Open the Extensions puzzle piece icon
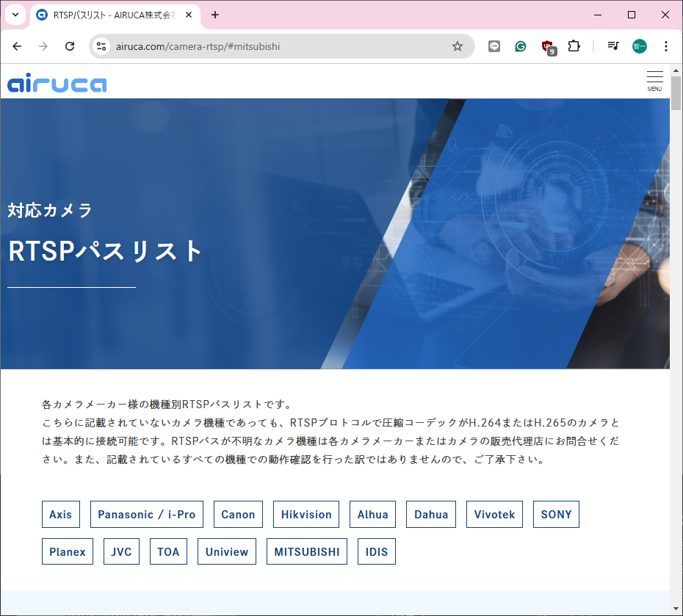This screenshot has width=683, height=616. tap(574, 46)
